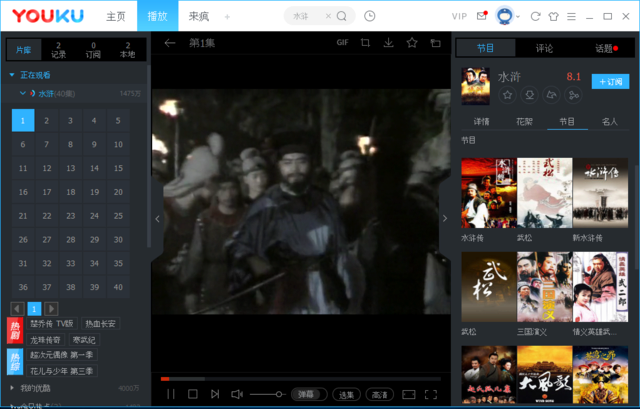This screenshot has width=640, height=409.
Task: Go back with the left arrow icon
Action: tap(170, 43)
